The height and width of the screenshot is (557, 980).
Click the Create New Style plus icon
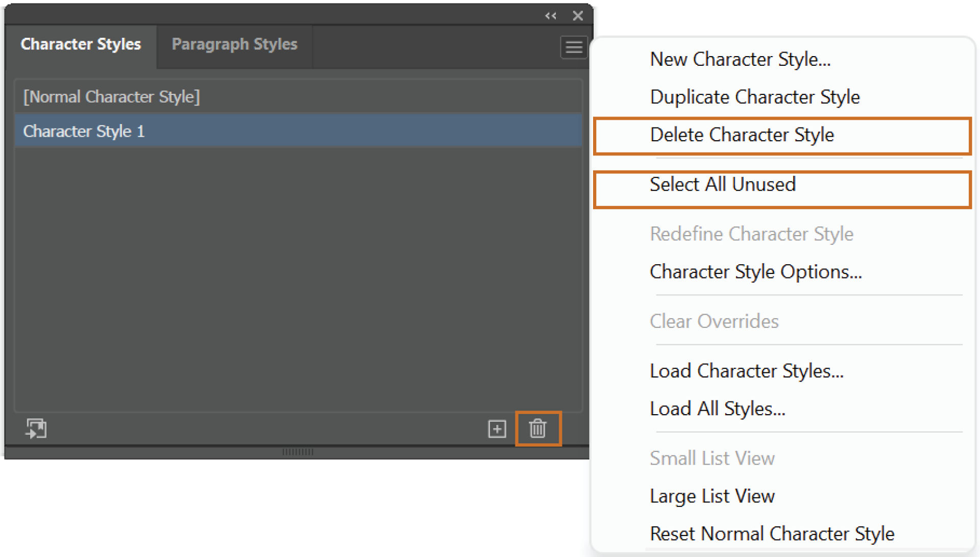[x=496, y=428]
